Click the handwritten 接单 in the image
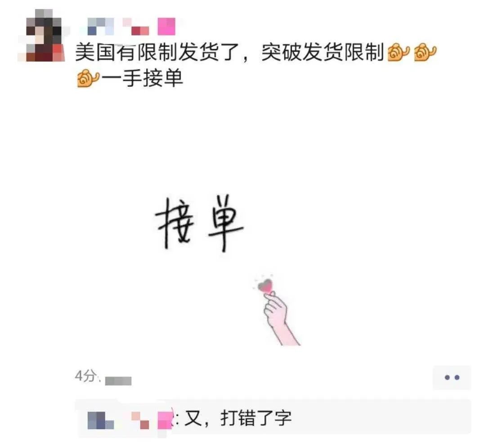The height and width of the screenshot is (448, 484). (x=199, y=222)
